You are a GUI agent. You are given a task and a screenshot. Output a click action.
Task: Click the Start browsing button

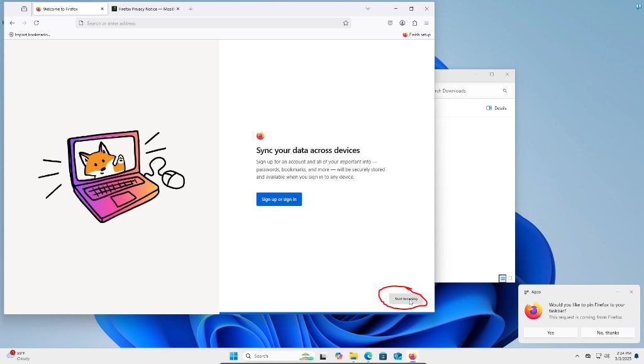[x=406, y=299]
